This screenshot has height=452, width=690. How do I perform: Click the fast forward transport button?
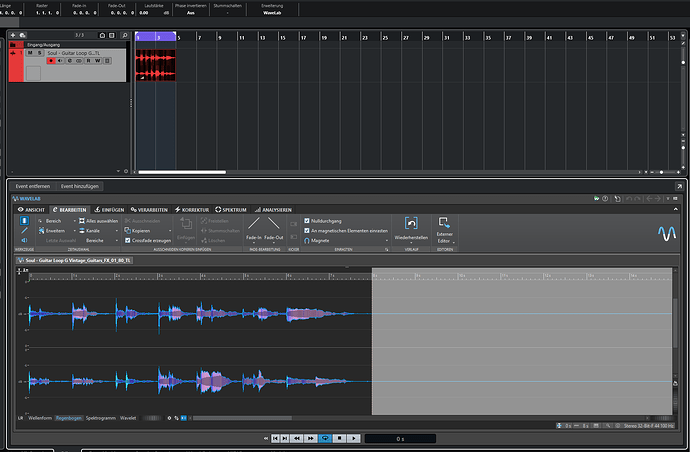click(x=311, y=438)
